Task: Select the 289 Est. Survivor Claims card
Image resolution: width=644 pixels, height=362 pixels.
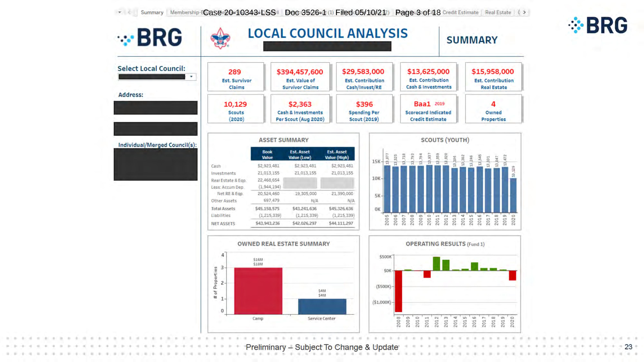Action: pos(236,77)
